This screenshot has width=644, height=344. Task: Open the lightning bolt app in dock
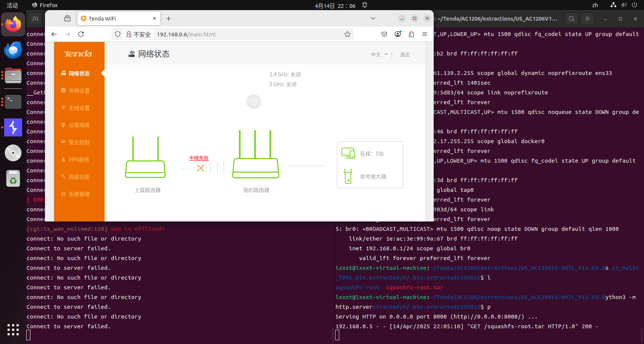13,127
